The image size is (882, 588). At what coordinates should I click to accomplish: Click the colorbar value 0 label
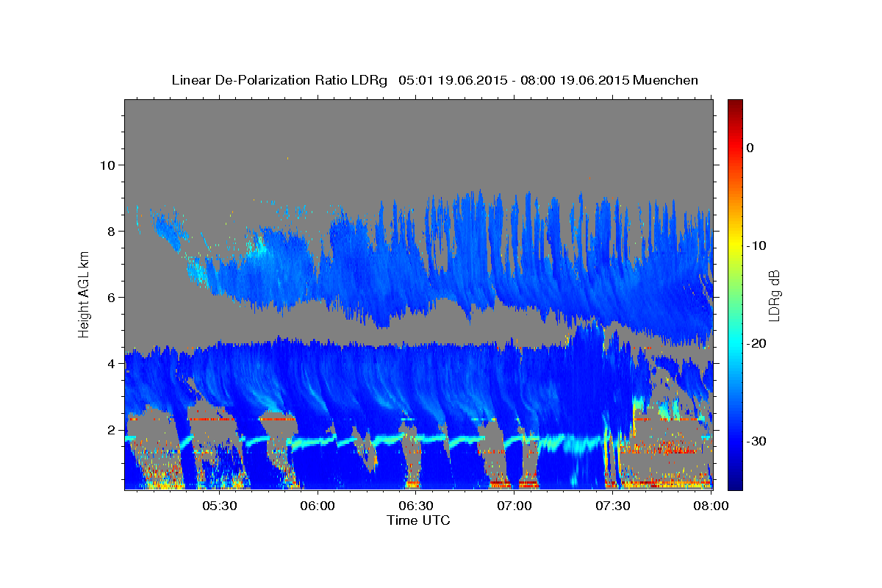pos(750,148)
